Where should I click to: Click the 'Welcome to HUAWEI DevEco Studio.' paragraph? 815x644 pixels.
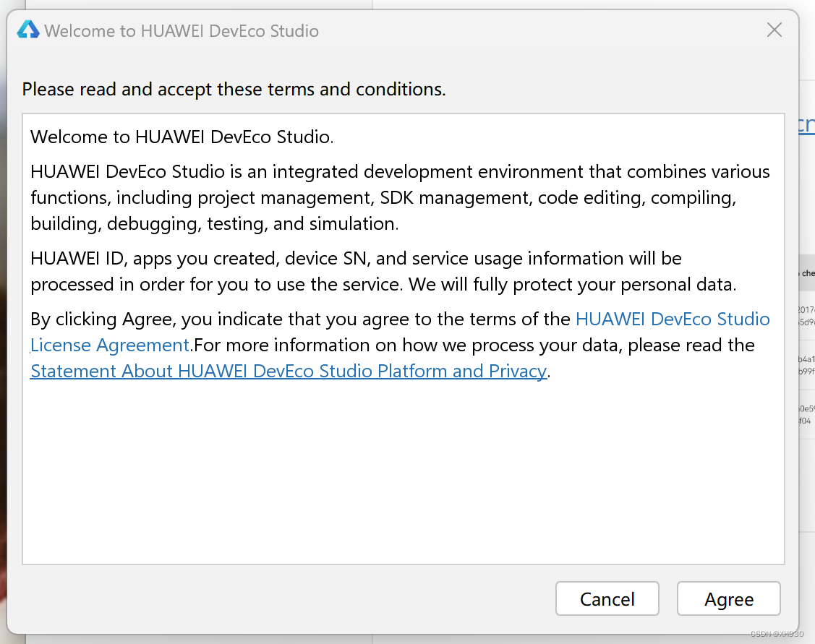(182, 137)
